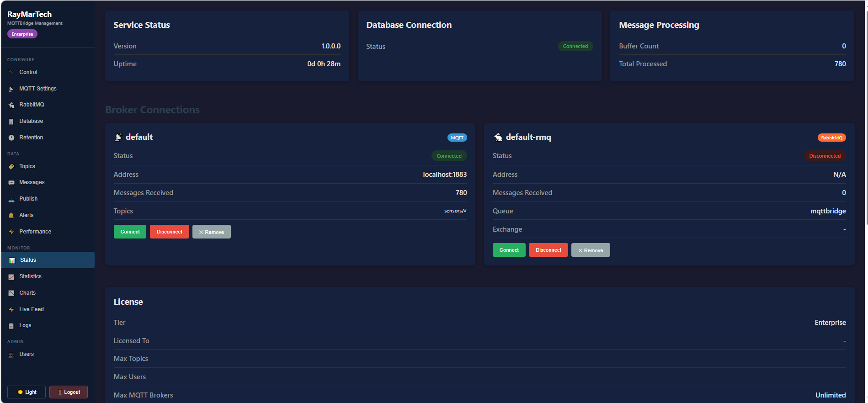Click the orange RabbitMQ type badge

831,138
